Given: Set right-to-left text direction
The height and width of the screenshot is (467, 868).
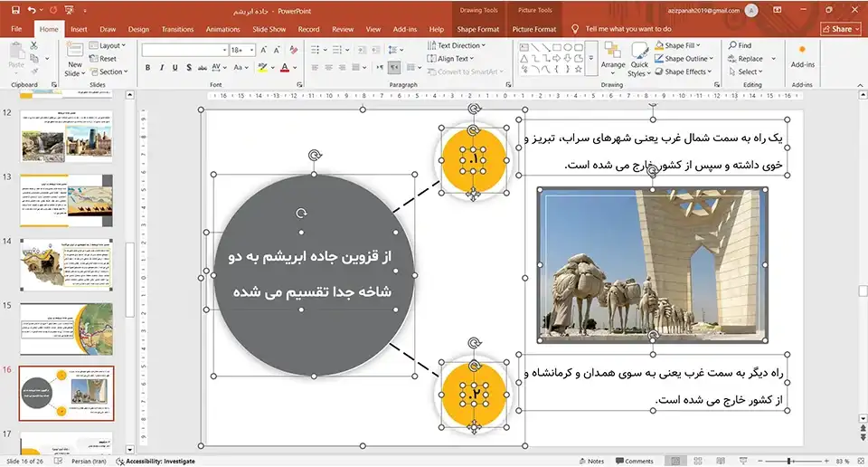Looking at the screenshot, I should point(394,68).
